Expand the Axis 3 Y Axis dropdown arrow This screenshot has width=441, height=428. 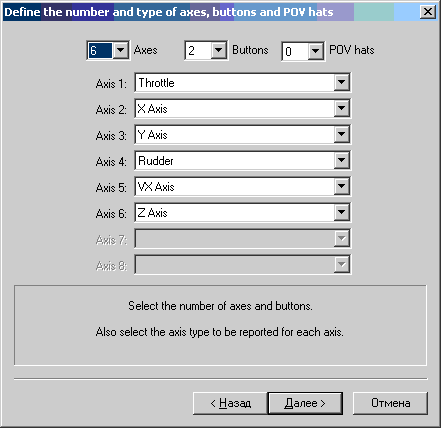pos(341,134)
